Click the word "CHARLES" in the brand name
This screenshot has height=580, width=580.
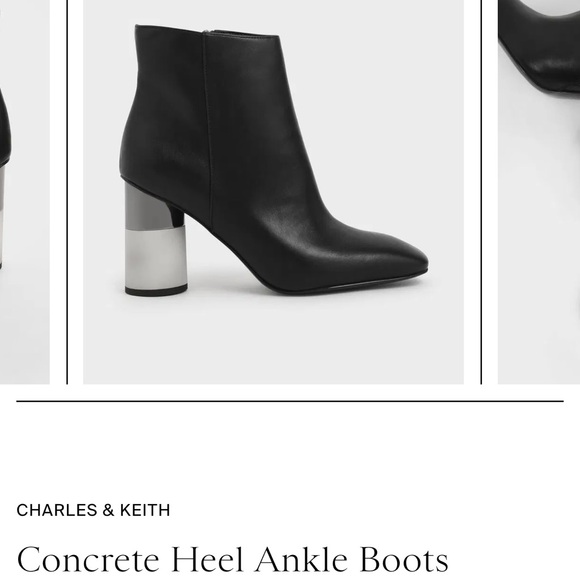(57, 510)
